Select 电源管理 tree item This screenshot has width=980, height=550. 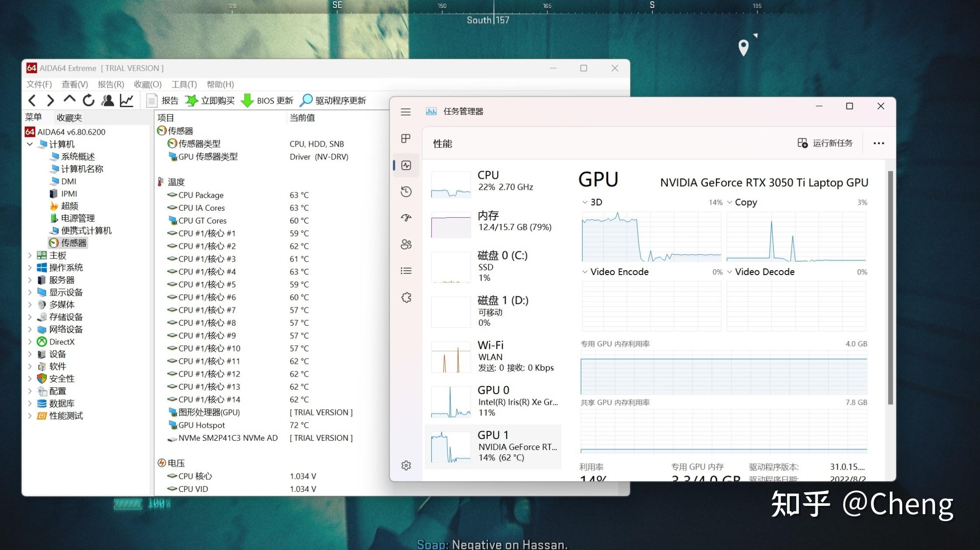click(73, 218)
